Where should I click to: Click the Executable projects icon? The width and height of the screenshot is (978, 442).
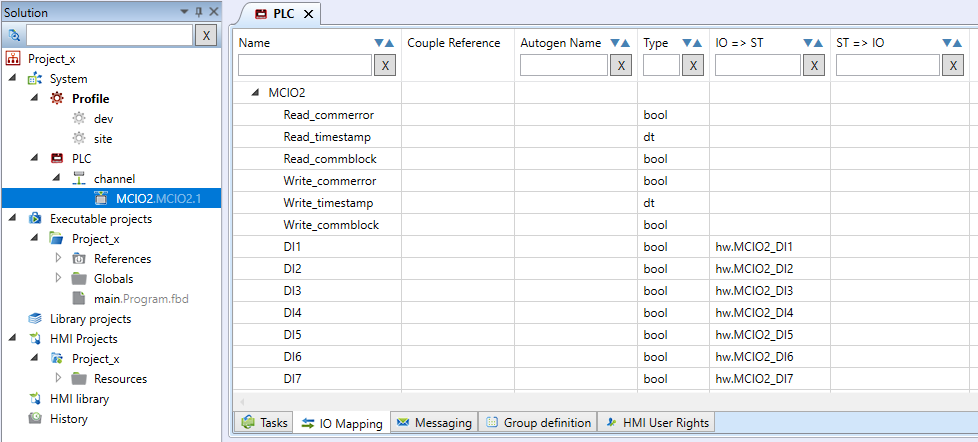click(x=35, y=219)
